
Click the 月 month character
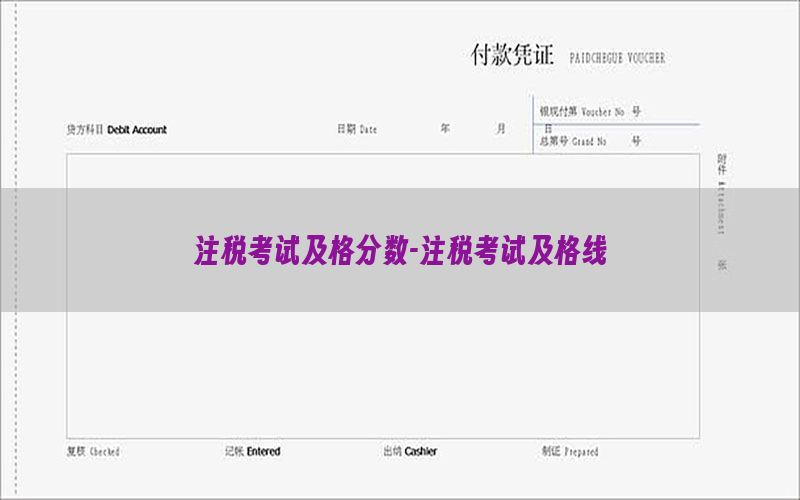point(501,128)
